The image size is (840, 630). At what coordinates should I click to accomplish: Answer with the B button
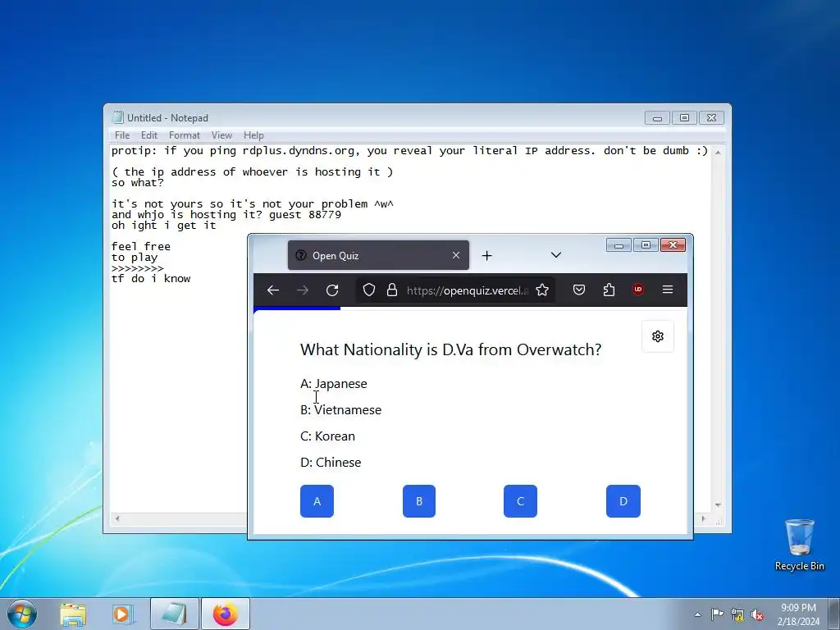coord(419,501)
